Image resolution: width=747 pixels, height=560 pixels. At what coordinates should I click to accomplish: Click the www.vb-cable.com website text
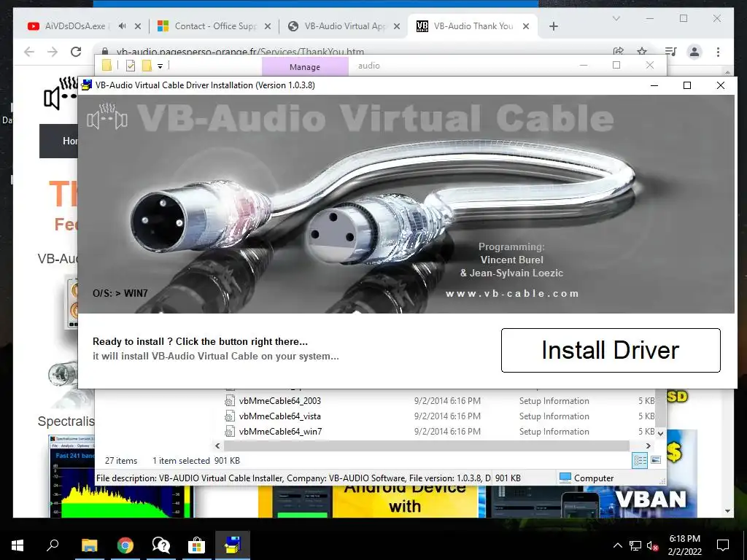tap(512, 293)
